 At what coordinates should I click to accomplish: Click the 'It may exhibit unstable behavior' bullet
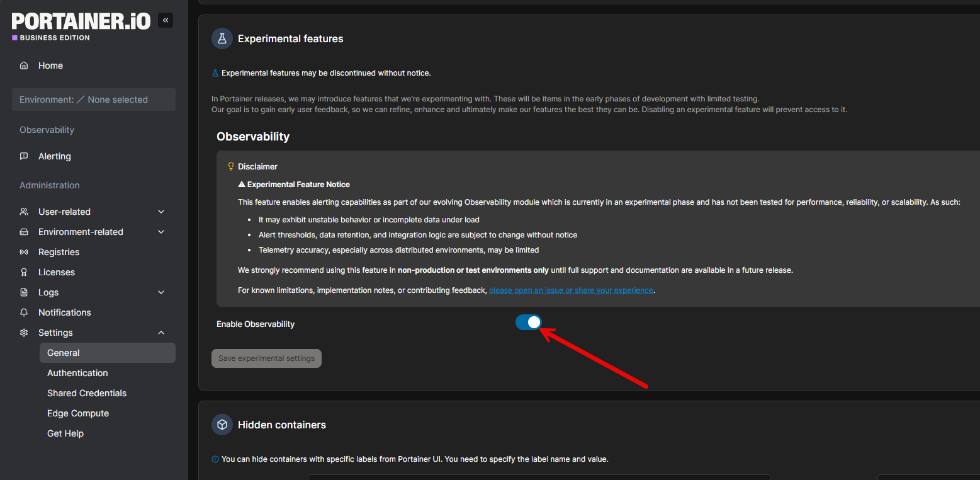click(x=369, y=220)
